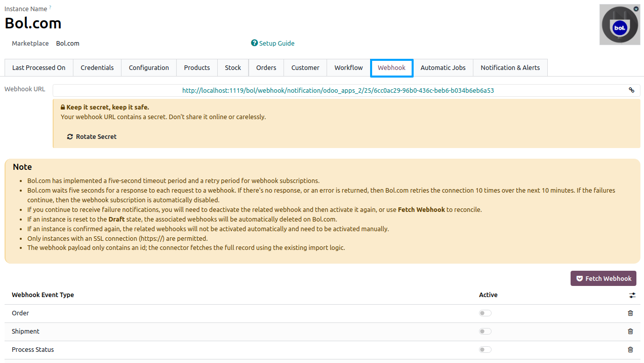Enable the Shipment webhook toggle
This screenshot has width=644, height=363.
click(x=485, y=332)
